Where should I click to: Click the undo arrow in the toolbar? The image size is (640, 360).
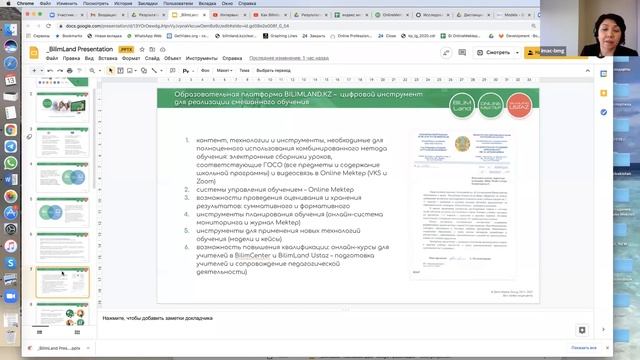tap(50, 71)
